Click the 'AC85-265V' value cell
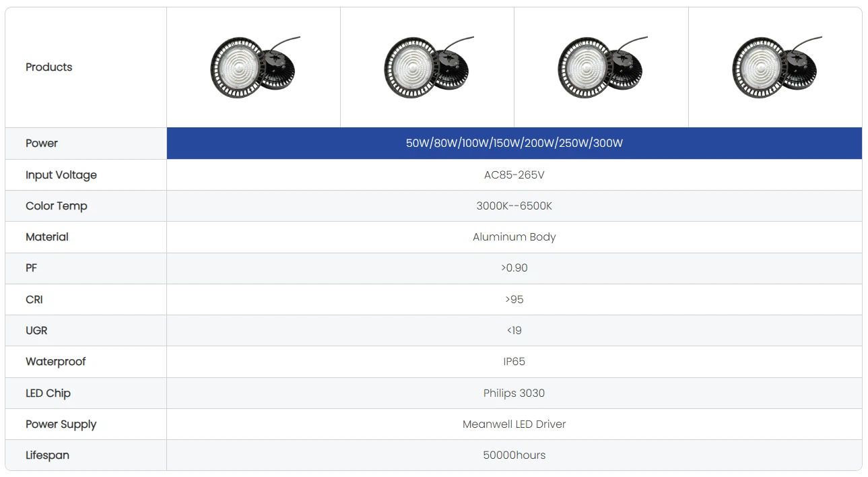 [x=514, y=175]
